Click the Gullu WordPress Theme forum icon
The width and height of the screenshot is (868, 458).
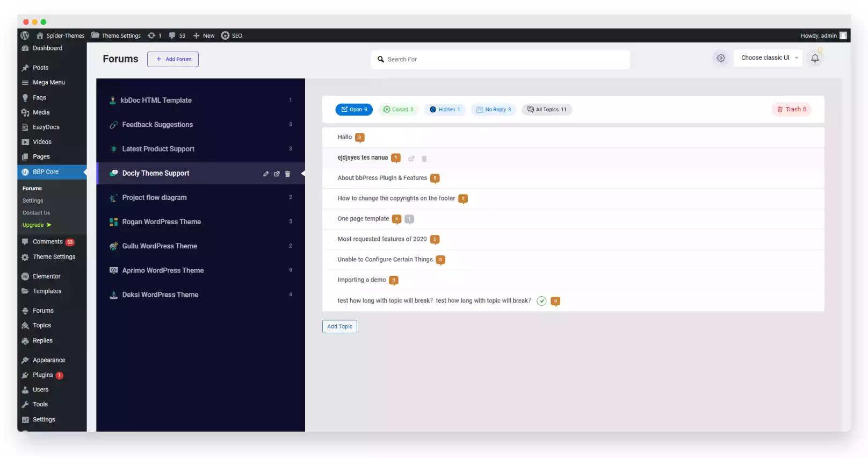pyautogui.click(x=113, y=246)
